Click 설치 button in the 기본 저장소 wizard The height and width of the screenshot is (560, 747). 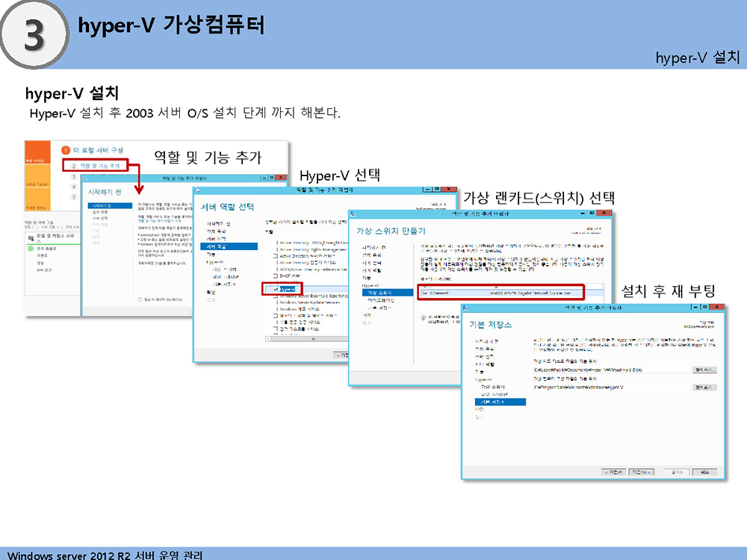point(677,472)
